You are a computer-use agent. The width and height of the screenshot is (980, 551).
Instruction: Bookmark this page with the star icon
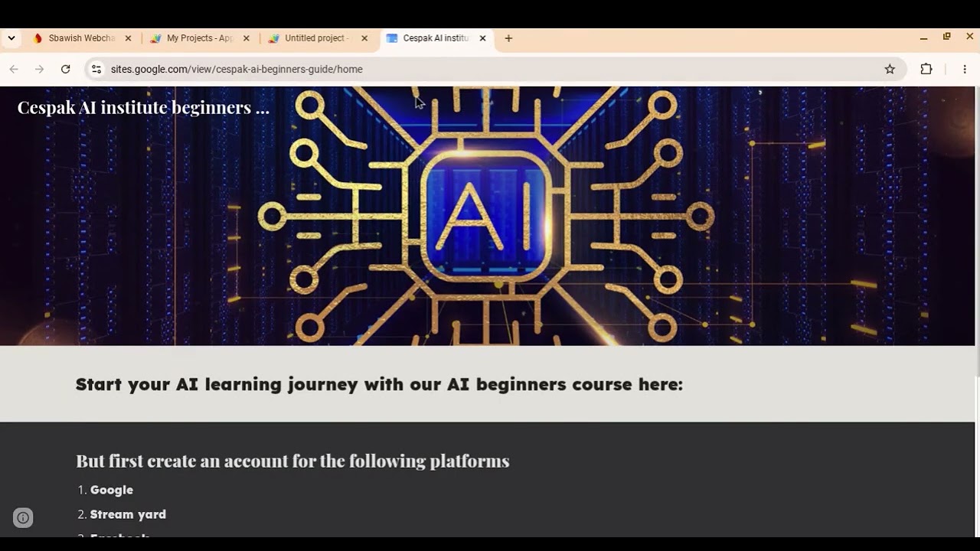click(x=890, y=69)
